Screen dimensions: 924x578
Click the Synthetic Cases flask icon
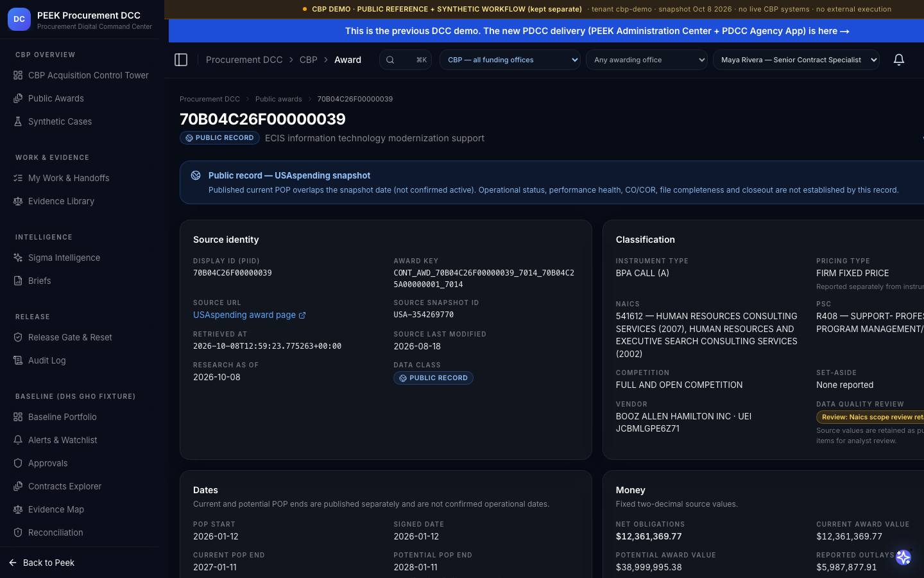point(18,121)
